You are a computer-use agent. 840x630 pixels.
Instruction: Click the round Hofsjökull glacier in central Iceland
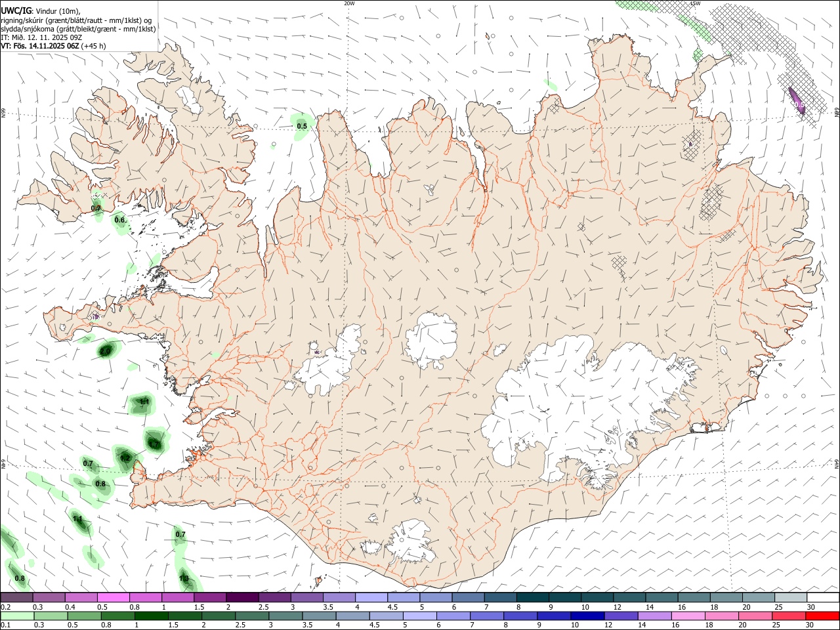tap(431, 341)
